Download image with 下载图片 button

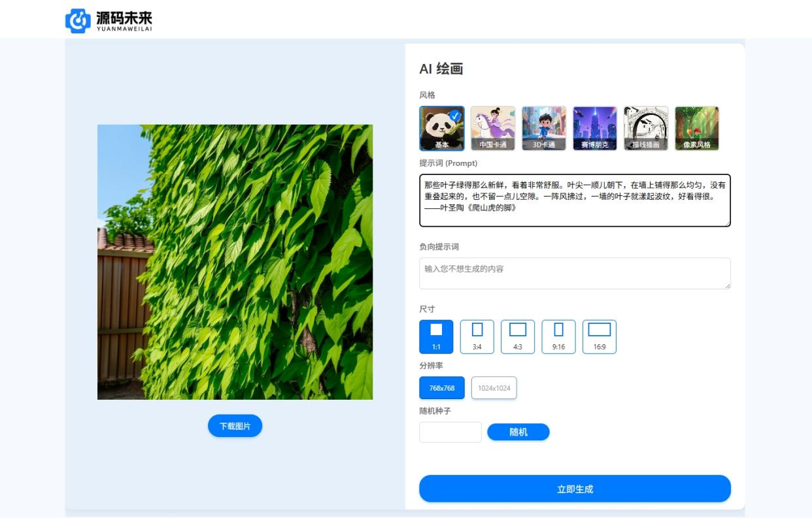pyautogui.click(x=235, y=426)
